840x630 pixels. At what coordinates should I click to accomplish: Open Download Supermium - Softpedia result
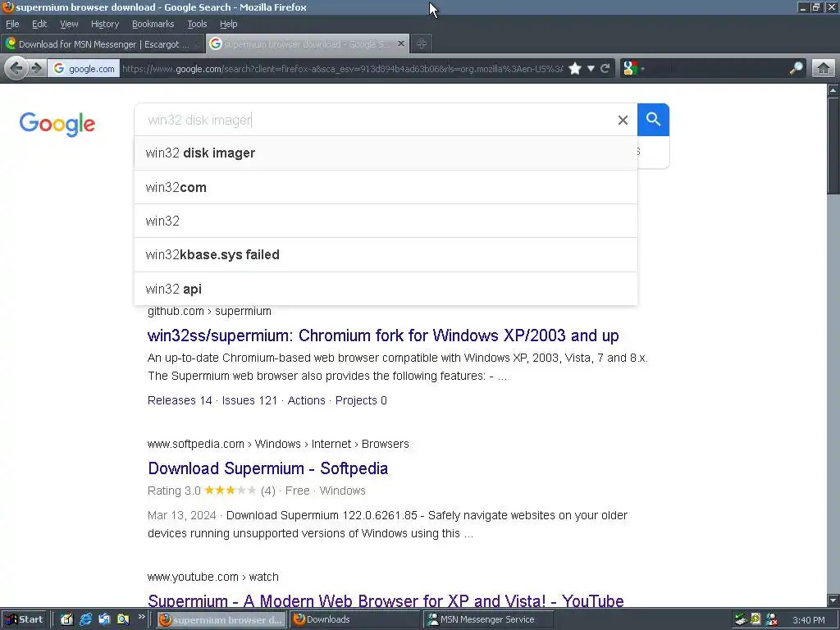(268, 468)
